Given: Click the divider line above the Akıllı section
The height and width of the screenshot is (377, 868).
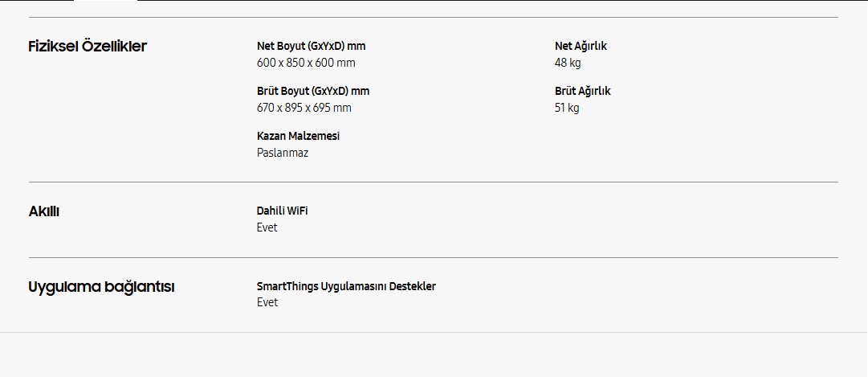Looking at the screenshot, I should [x=434, y=182].
